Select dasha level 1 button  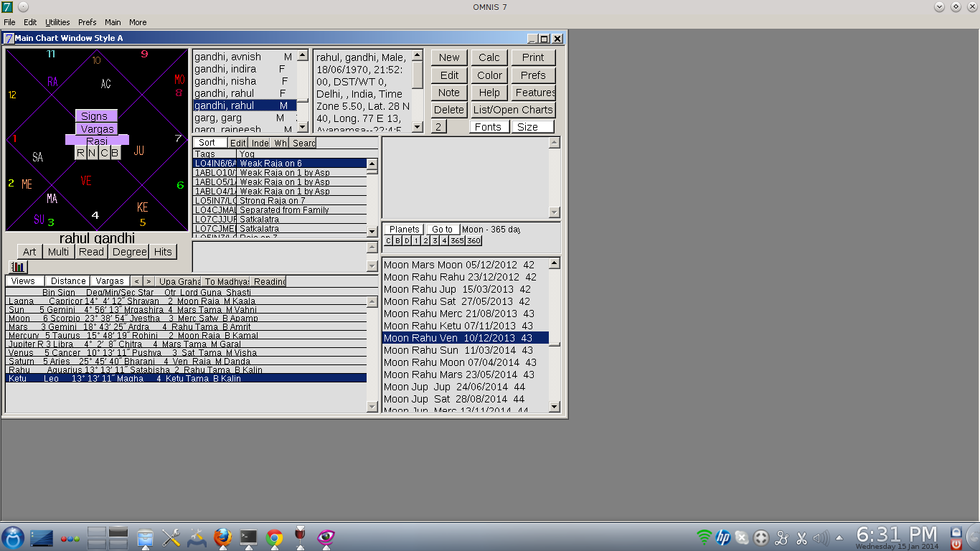416,240
